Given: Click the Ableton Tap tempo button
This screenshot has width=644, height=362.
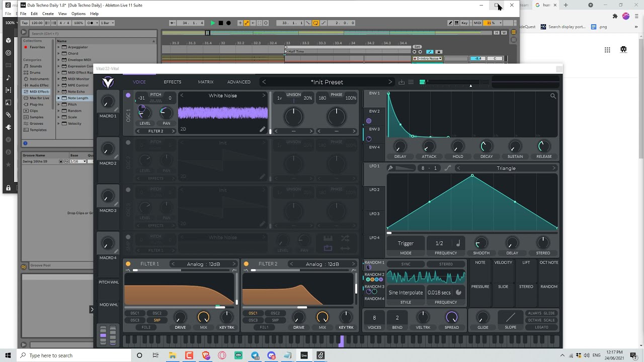Looking at the screenshot, I should (x=25, y=23).
